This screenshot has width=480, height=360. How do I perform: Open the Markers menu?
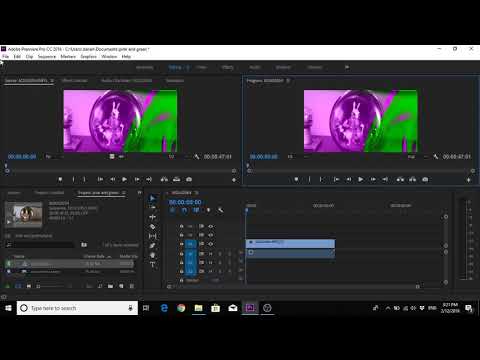(x=68, y=56)
